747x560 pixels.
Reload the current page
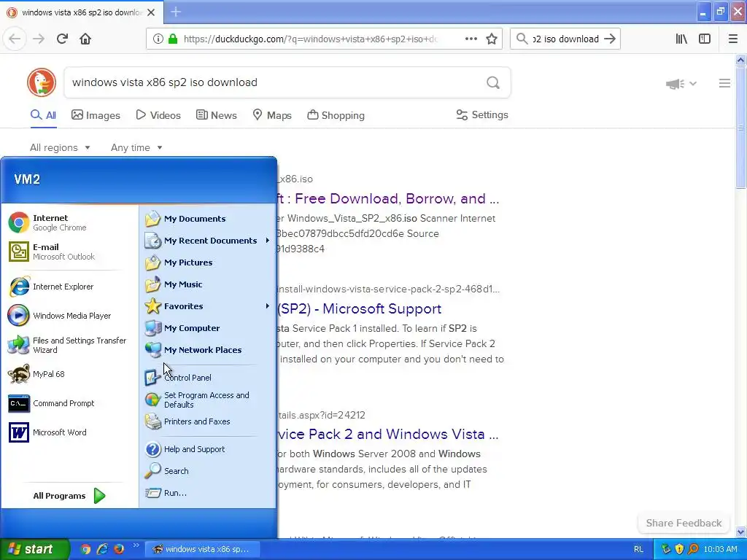(x=62, y=39)
